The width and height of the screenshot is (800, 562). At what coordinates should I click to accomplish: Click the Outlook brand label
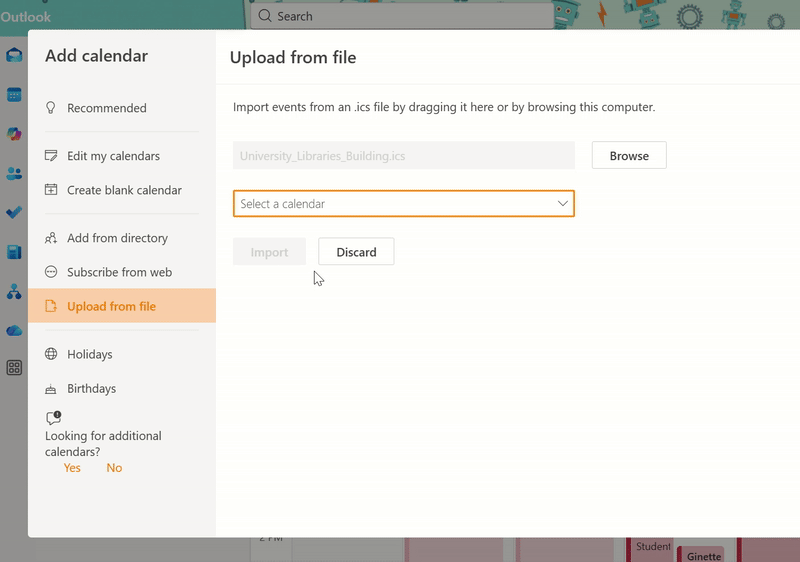[x=26, y=17]
